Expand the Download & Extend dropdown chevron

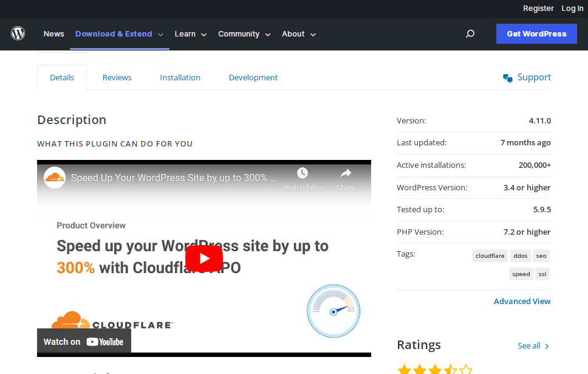click(x=161, y=35)
